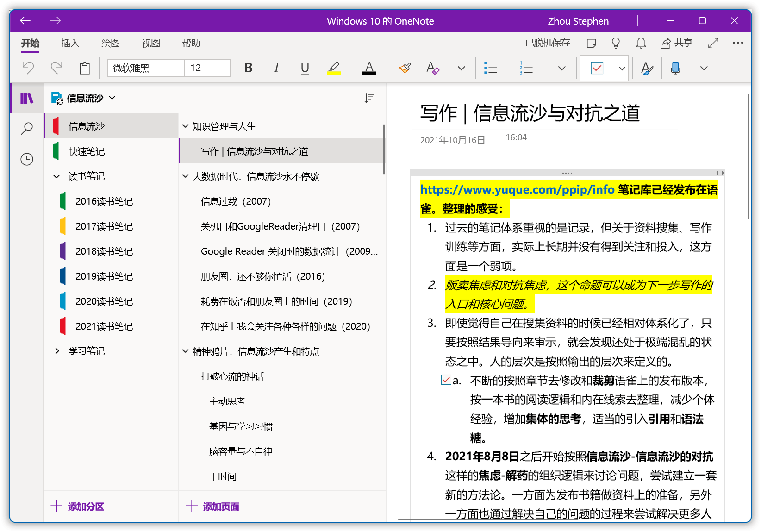Open notifications bell icon
Screen dimensions: 761x532
click(x=641, y=43)
